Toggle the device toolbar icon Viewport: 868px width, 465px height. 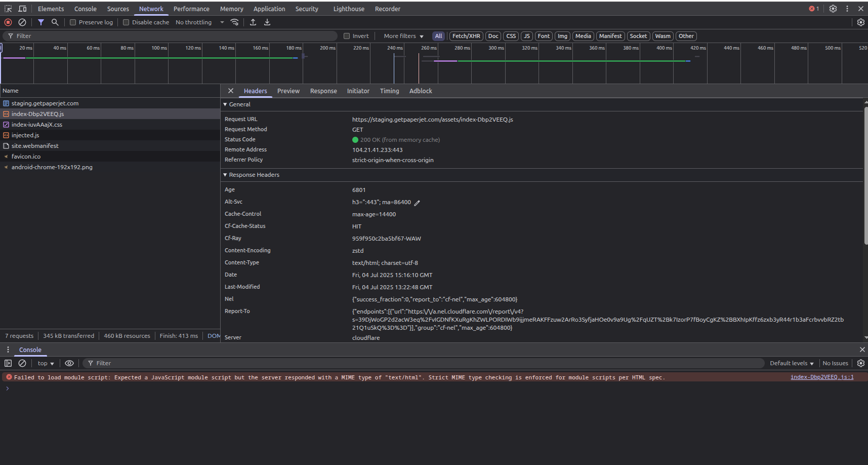[22, 9]
